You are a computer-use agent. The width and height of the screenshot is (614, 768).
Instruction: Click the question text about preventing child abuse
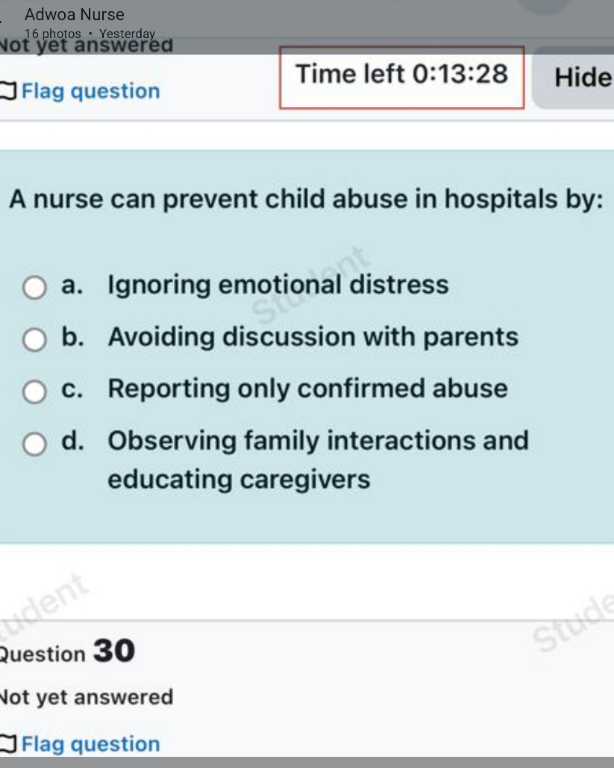[x=306, y=199]
